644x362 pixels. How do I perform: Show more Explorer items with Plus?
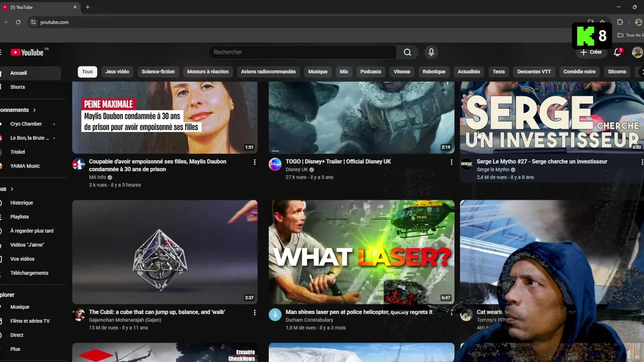(x=15, y=349)
